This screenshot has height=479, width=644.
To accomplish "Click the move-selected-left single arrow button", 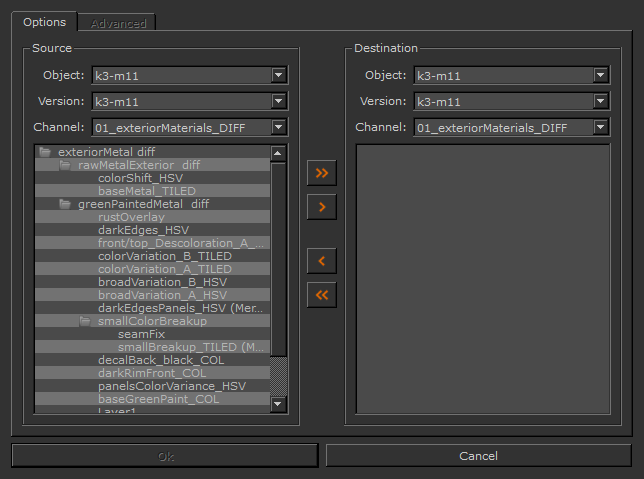I will 322,261.
